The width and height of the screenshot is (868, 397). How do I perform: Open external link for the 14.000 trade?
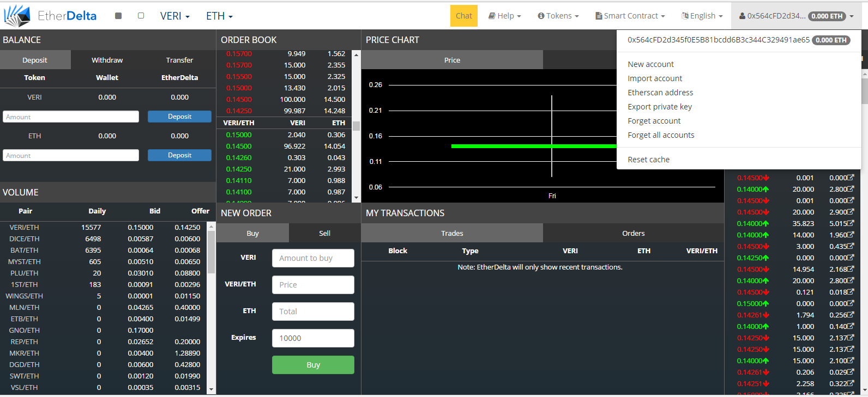pos(851,235)
